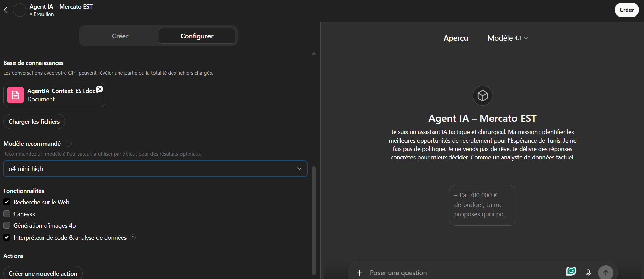Click the Base de connaissances heading
Screen dimensions: 644x279
tap(33, 63)
